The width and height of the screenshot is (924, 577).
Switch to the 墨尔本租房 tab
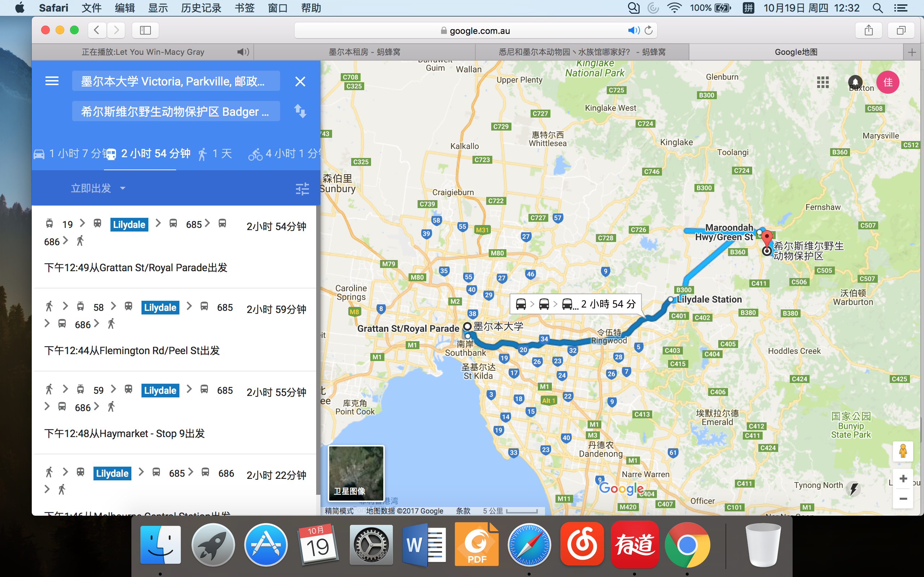[x=364, y=52]
